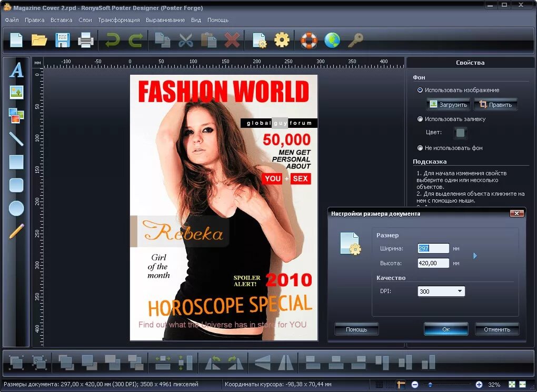Image resolution: width=537 pixels, height=392 pixels.
Task: Open the Трансформация menu
Action: (119, 20)
